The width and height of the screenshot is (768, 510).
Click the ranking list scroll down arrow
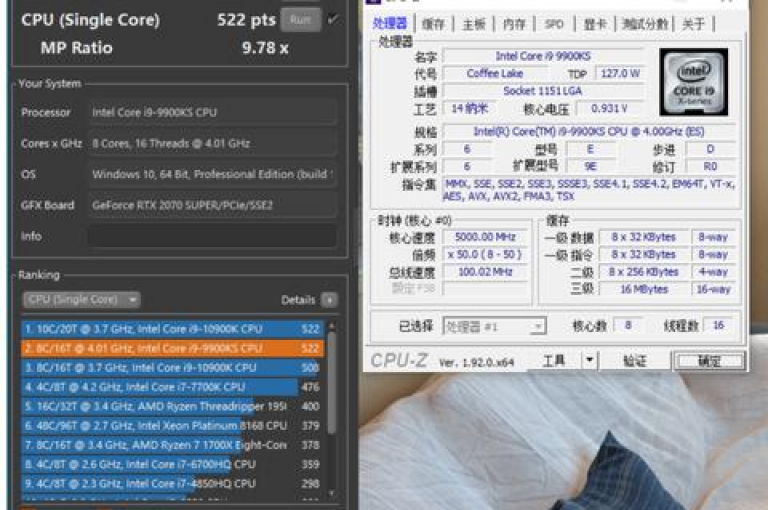pos(332,493)
